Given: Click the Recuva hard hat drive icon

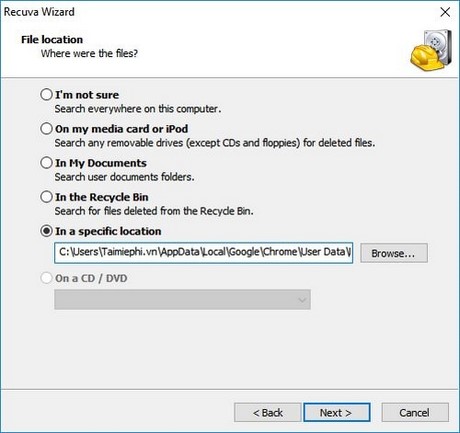Looking at the screenshot, I should pos(431,50).
